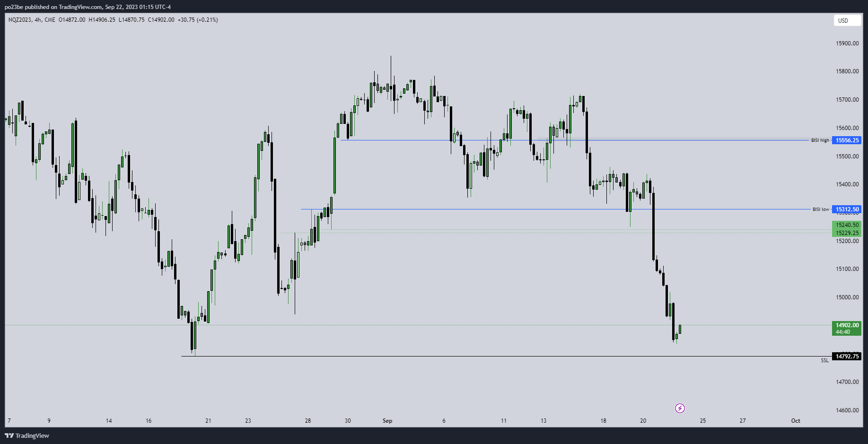Click the SSL text under the black line
The height and width of the screenshot is (444, 868).
(824, 361)
